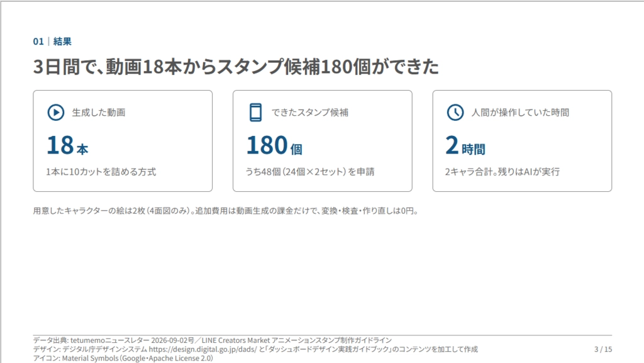
Task: Select the section label 01｜結果
Action: [53, 42]
